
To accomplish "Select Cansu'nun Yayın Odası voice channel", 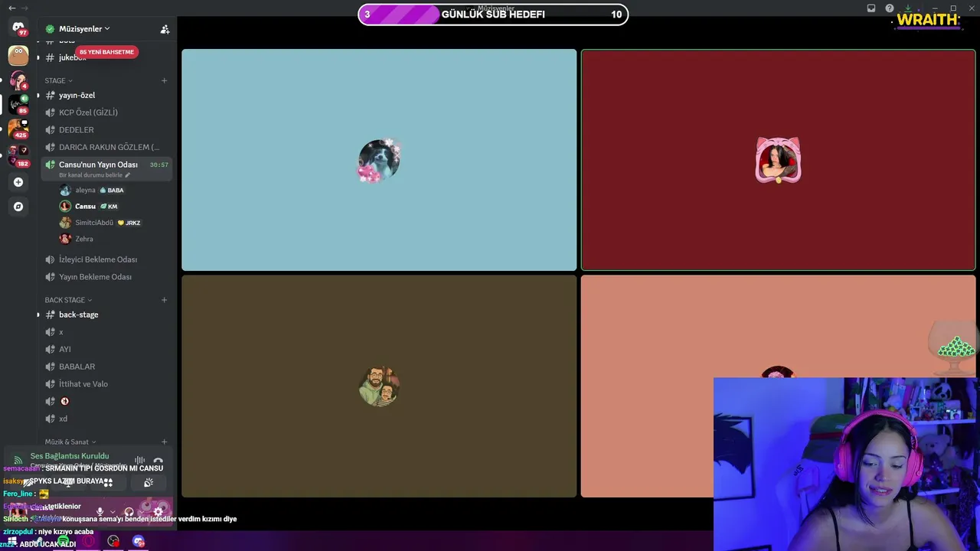I will (106, 168).
